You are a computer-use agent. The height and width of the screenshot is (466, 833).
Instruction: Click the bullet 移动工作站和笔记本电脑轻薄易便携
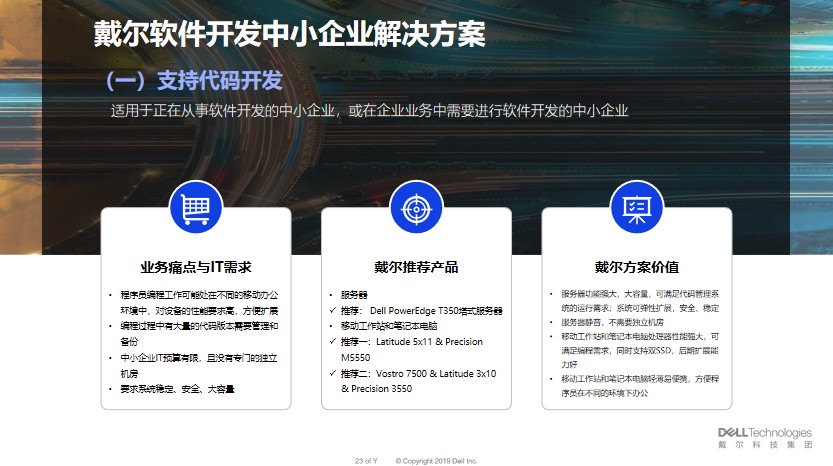(640, 386)
